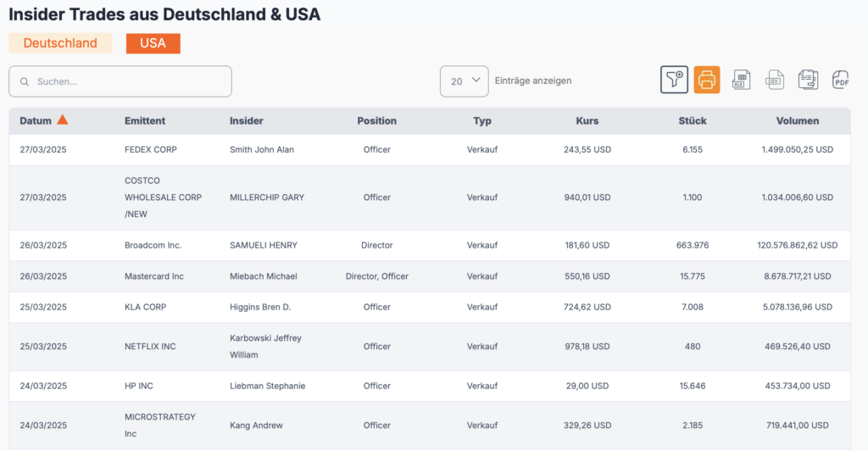Switch to the Deutschland tab

60,43
